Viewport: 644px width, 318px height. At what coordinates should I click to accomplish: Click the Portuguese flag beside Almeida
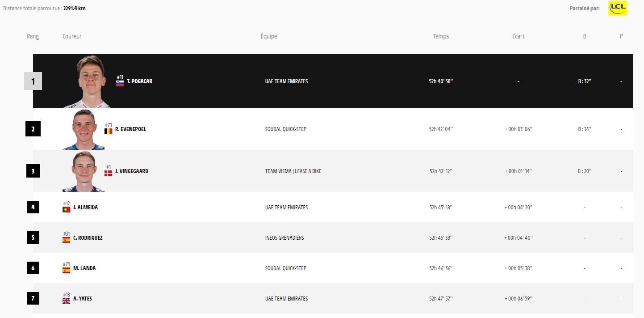pos(66,209)
